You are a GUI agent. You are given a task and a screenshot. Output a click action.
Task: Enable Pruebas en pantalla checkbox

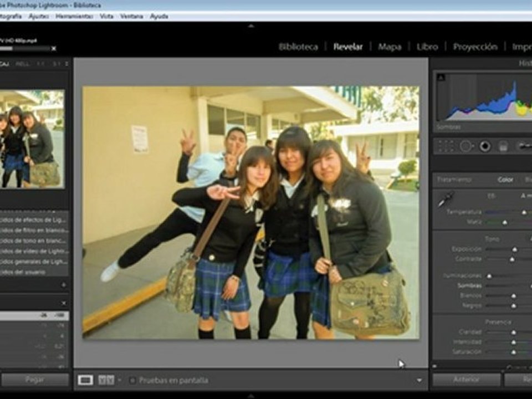click(132, 380)
